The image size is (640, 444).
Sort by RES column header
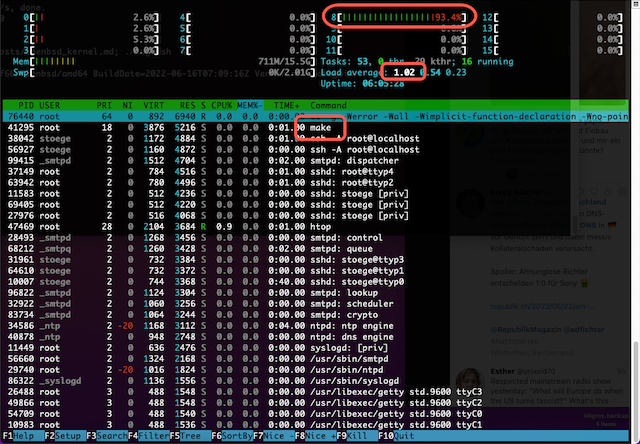(188, 105)
